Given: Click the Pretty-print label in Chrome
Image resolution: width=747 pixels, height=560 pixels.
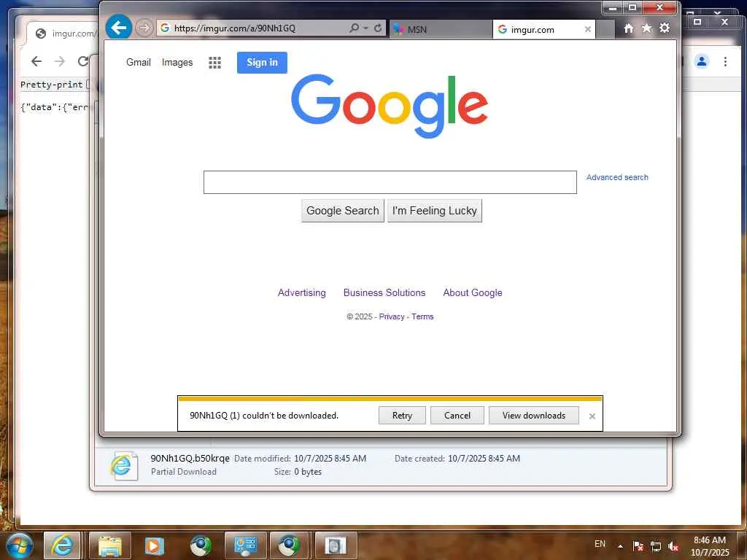Looking at the screenshot, I should (x=52, y=85).
